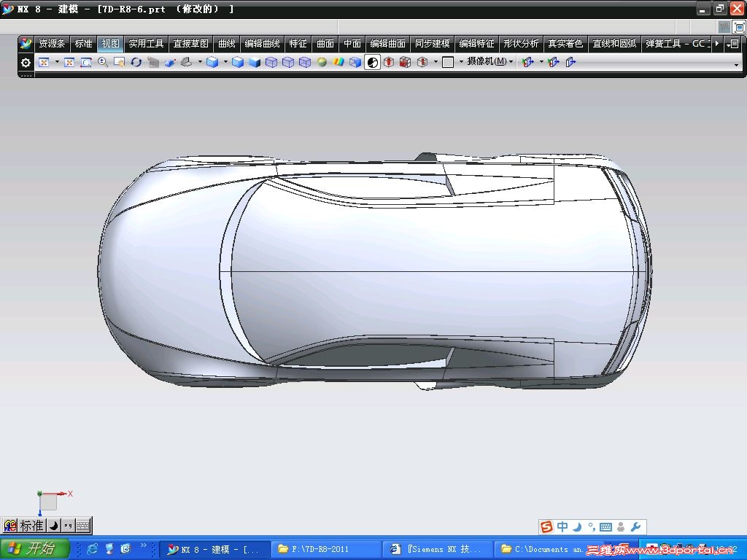Viewport: 747px width, 560px height.
Task: Open the 资源条 tab
Action: point(52,44)
